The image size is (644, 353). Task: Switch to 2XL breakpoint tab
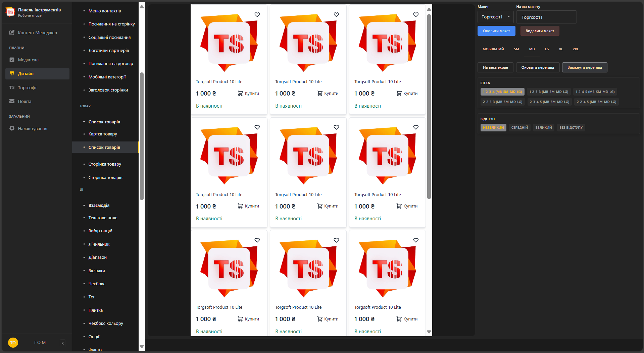click(576, 49)
